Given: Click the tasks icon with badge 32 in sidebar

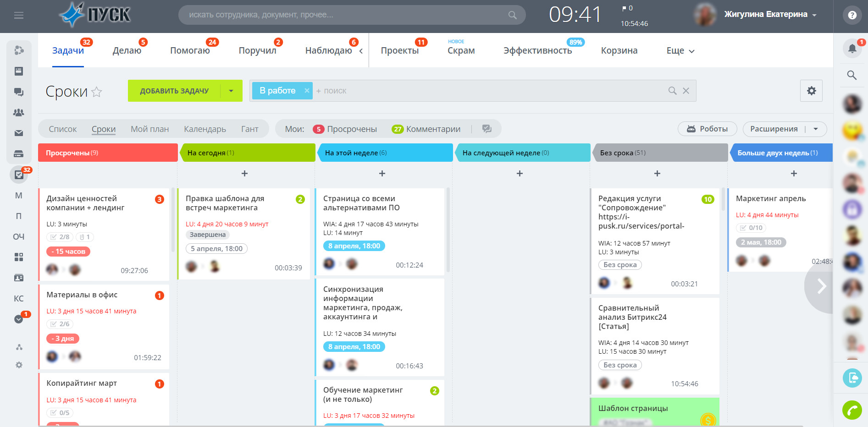Looking at the screenshot, I should click(x=19, y=175).
